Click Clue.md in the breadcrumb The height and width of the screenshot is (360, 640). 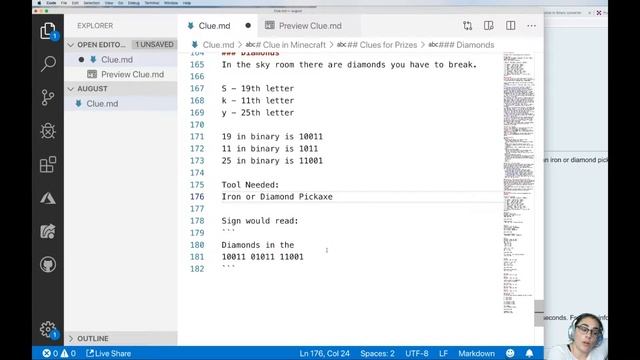218,45
